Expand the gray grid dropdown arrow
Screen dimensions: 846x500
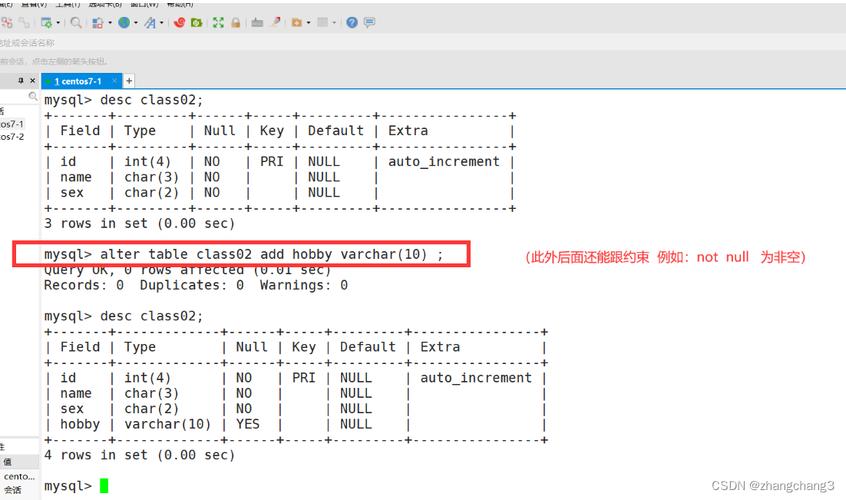click(334, 23)
